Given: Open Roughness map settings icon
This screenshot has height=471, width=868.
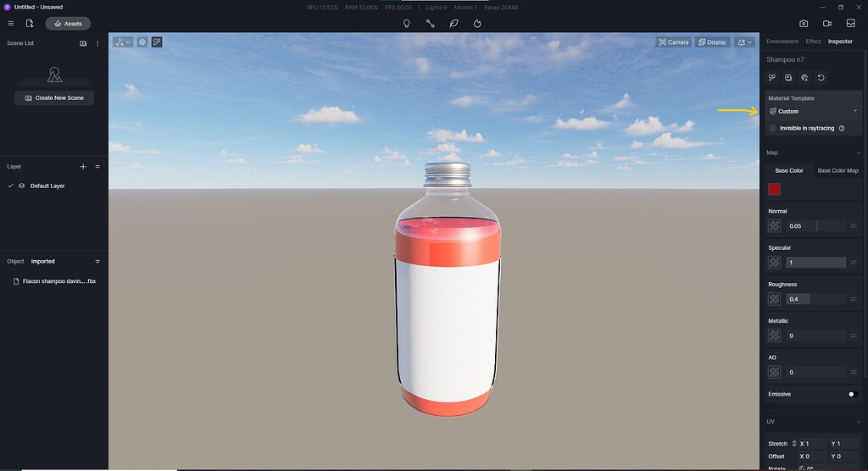Looking at the screenshot, I should coord(853,299).
